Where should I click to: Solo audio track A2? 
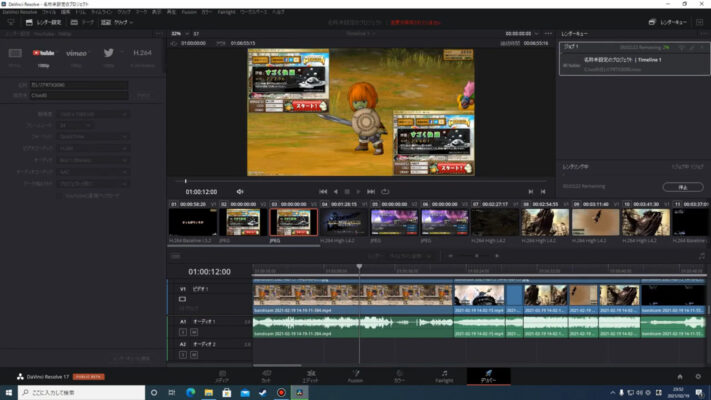(x=183, y=355)
